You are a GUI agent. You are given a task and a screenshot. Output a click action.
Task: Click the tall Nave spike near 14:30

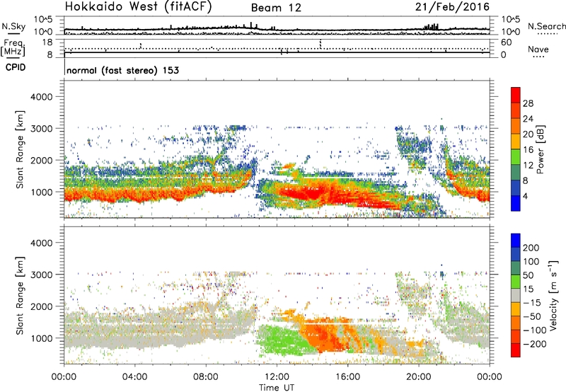(320, 44)
